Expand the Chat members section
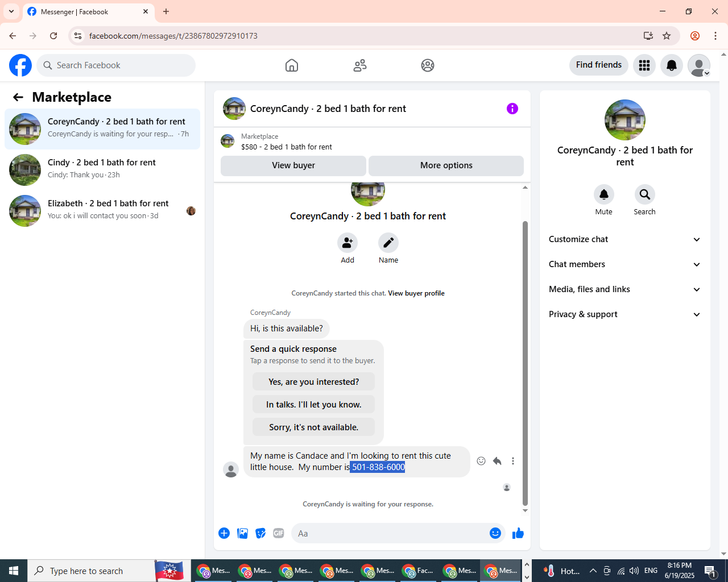Image resolution: width=728 pixels, height=582 pixels. [625, 264]
